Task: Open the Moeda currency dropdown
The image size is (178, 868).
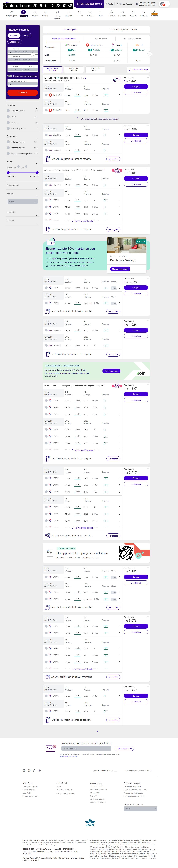Action: [23, 202]
